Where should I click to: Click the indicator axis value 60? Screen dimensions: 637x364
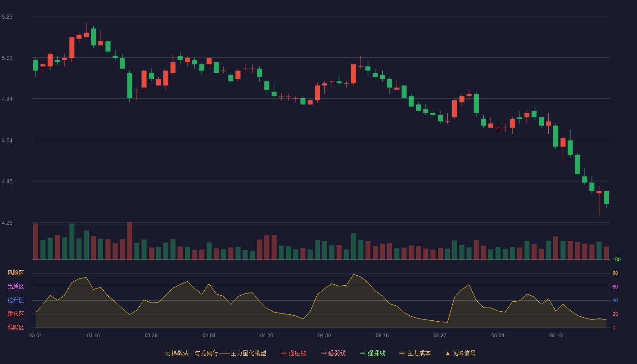pyautogui.click(x=615, y=287)
